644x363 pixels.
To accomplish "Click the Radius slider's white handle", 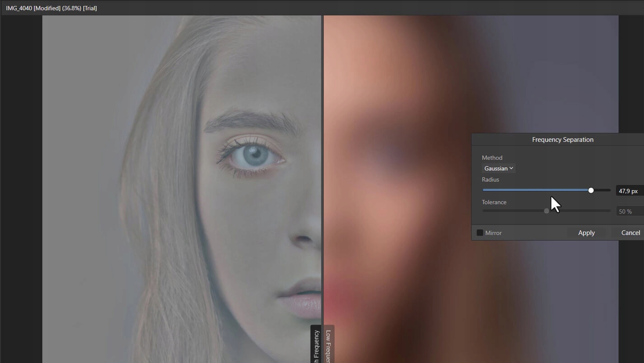I will [591, 191].
